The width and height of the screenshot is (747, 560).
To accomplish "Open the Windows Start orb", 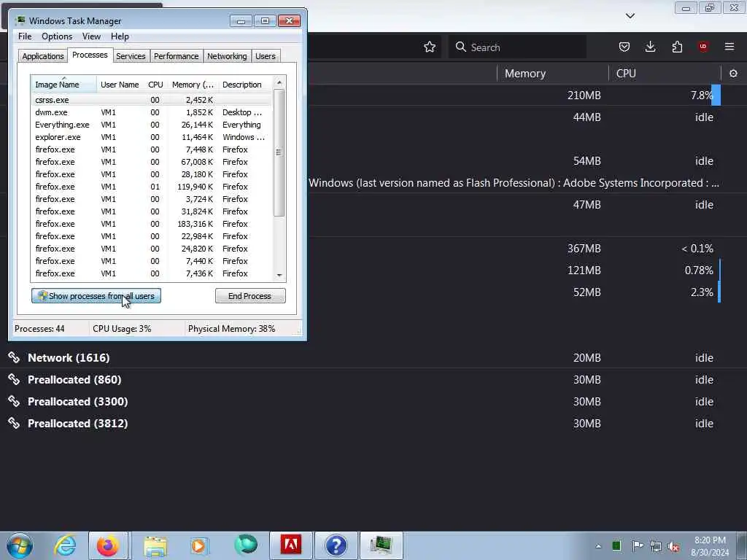I will point(20,545).
